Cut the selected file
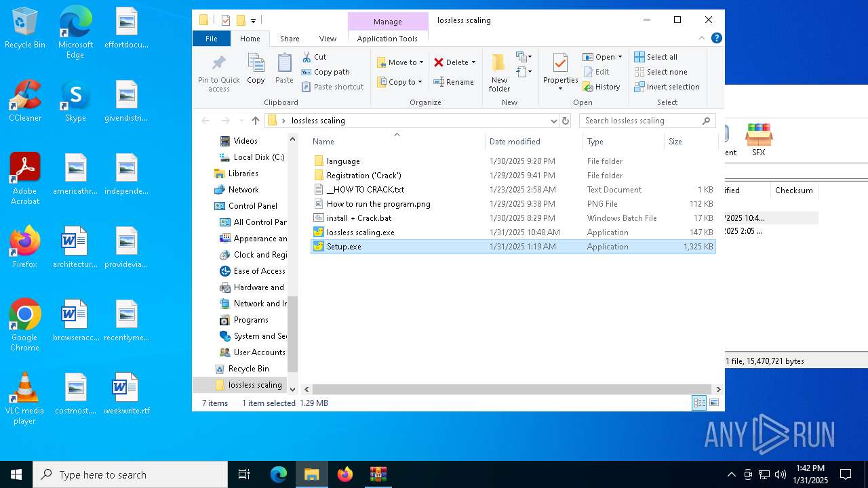The width and height of the screenshot is (868, 488). [x=314, y=57]
